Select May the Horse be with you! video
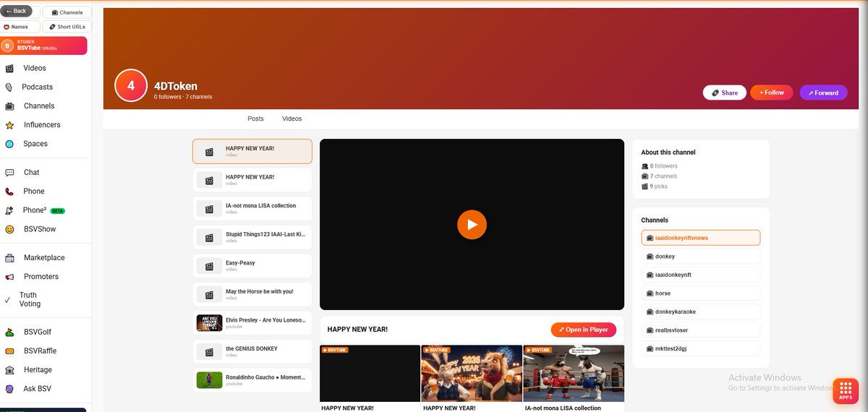 click(252, 294)
